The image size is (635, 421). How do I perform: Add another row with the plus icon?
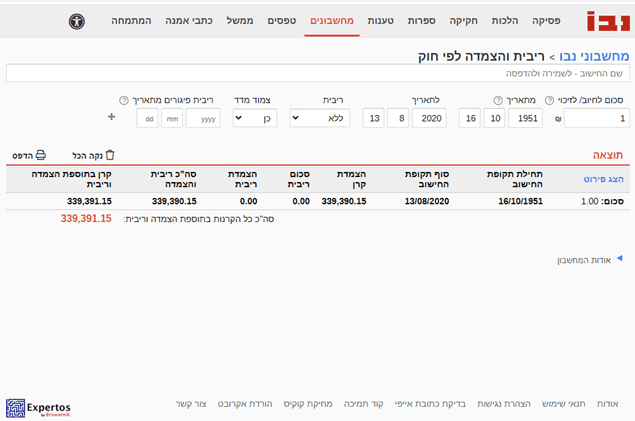tap(111, 117)
